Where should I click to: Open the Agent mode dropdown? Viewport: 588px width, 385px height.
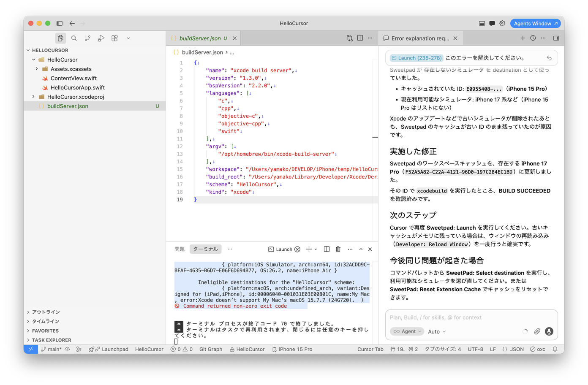407,331
